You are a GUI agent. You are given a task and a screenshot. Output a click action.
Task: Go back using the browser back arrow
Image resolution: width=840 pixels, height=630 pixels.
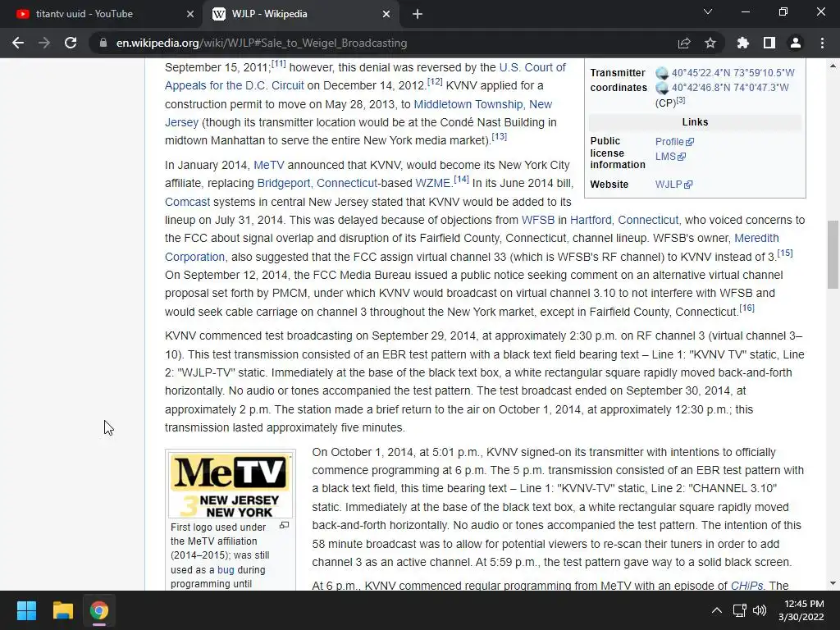click(x=18, y=43)
